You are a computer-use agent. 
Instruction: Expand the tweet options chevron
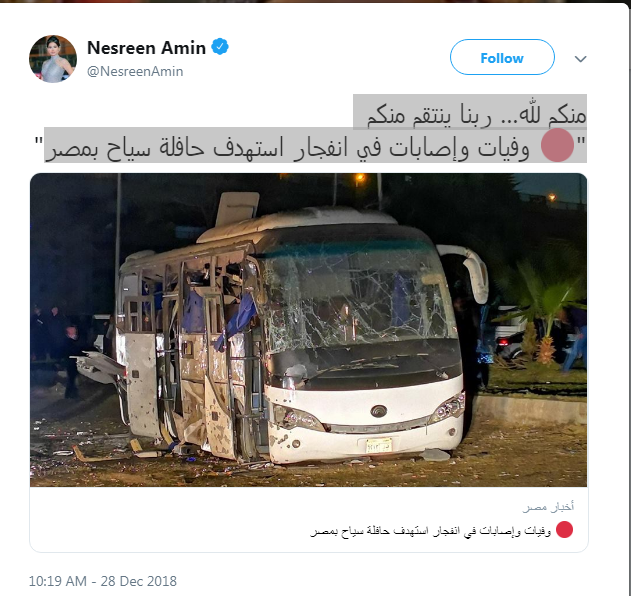point(580,59)
